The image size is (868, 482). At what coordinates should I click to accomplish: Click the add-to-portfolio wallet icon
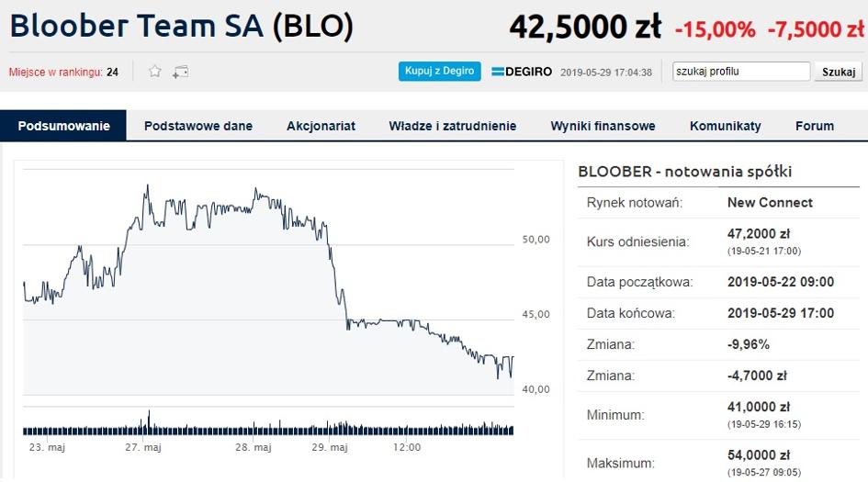tap(180, 72)
